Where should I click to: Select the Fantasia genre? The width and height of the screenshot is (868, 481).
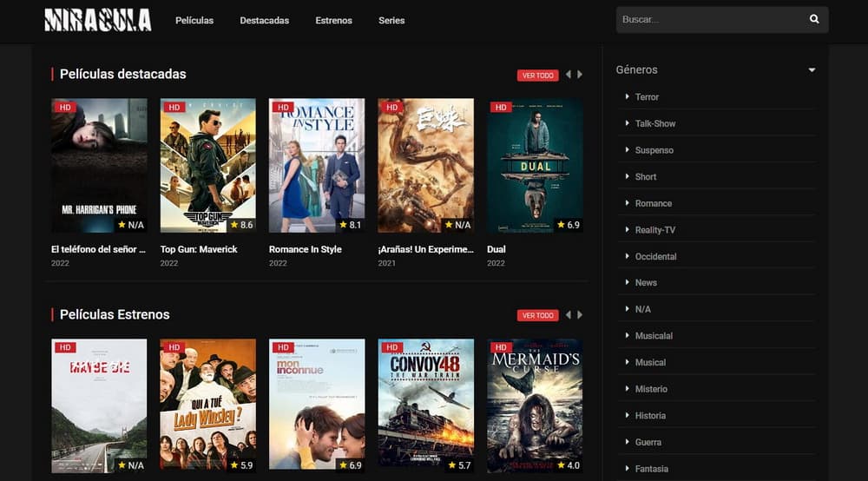652,469
